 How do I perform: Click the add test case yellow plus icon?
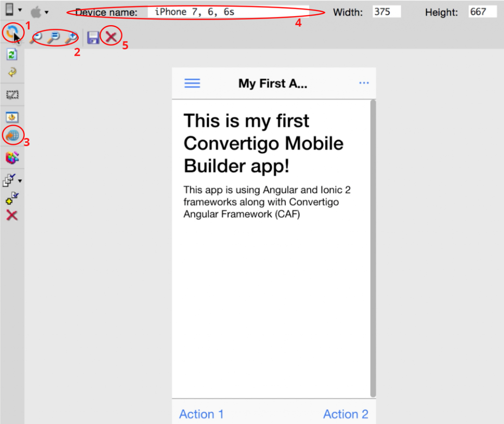tap(12, 198)
